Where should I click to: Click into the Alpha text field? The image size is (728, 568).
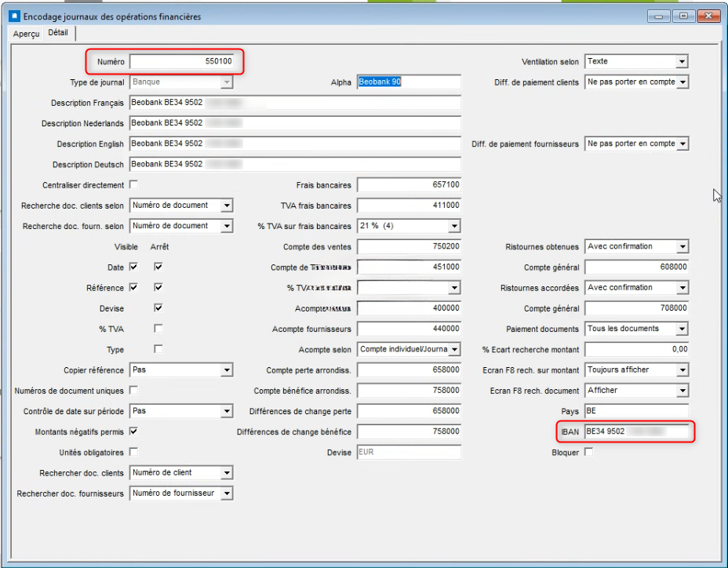(x=409, y=82)
